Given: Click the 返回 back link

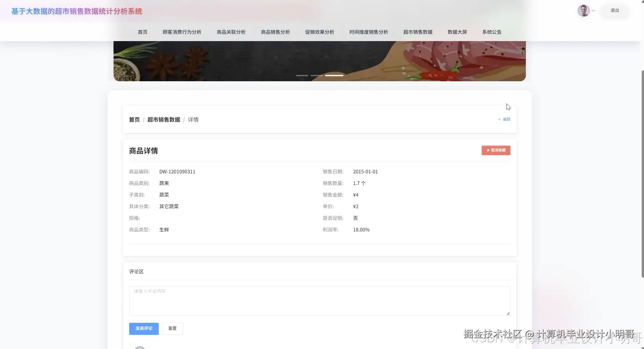Looking at the screenshot, I should coord(504,119).
